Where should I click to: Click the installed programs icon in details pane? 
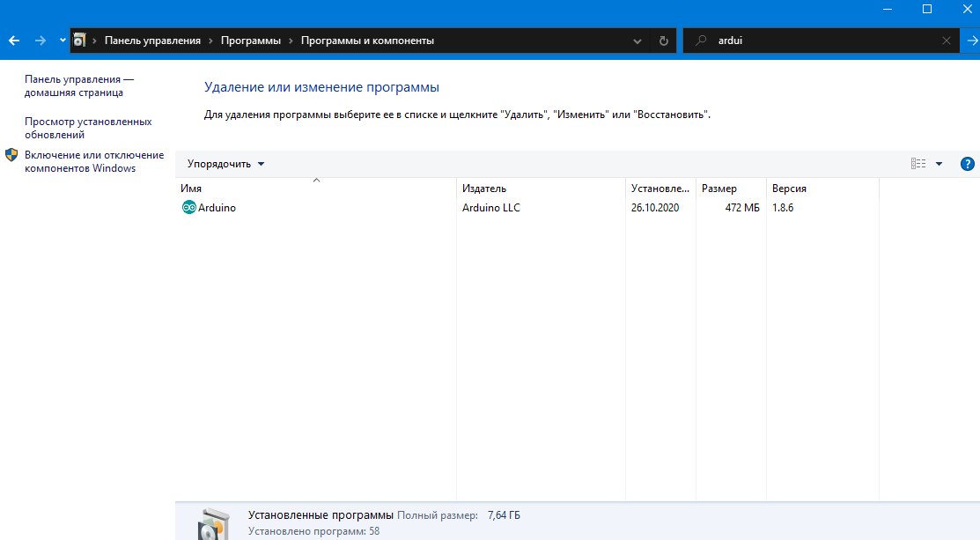tap(214, 524)
